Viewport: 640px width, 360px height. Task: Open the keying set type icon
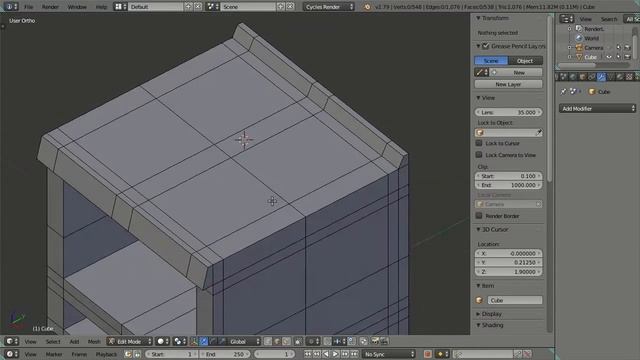(x=442, y=354)
